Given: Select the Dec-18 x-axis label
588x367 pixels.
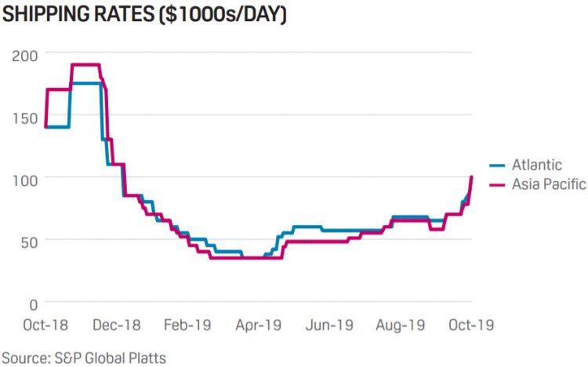Looking at the screenshot, I should pyautogui.click(x=118, y=323).
